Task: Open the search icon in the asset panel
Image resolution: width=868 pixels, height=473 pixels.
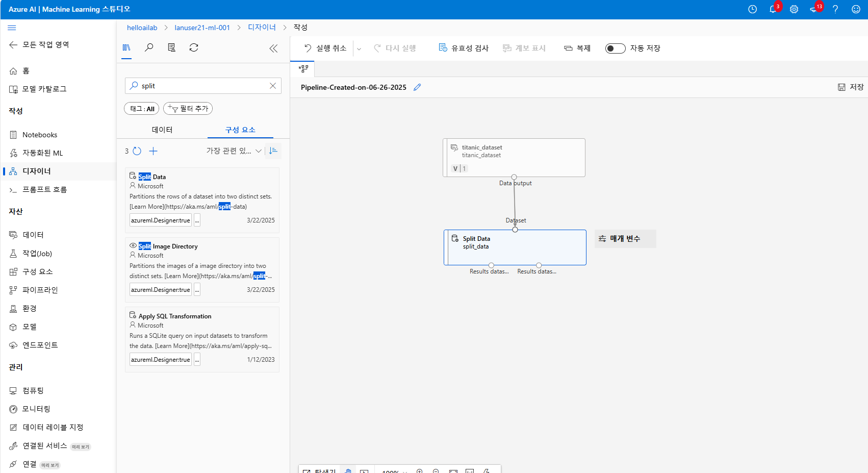Action: point(149,47)
